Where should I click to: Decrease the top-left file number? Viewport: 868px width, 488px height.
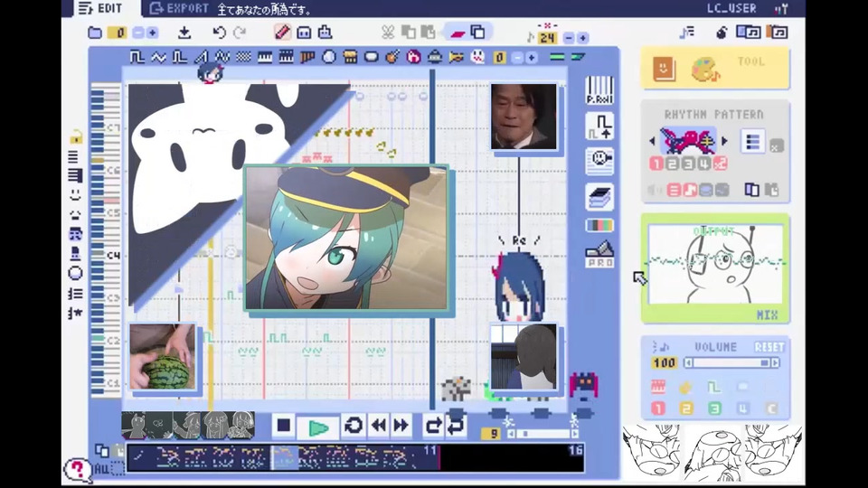pos(138,33)
